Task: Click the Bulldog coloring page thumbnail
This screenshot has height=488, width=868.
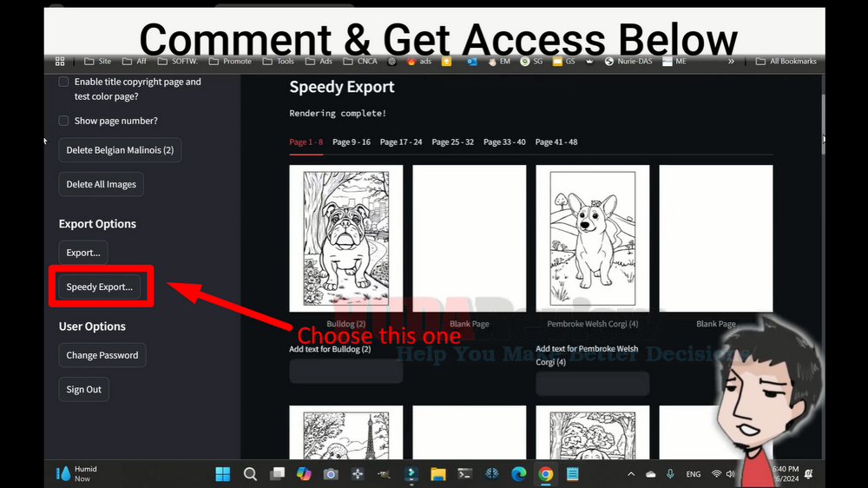Action: click(346, 237)
